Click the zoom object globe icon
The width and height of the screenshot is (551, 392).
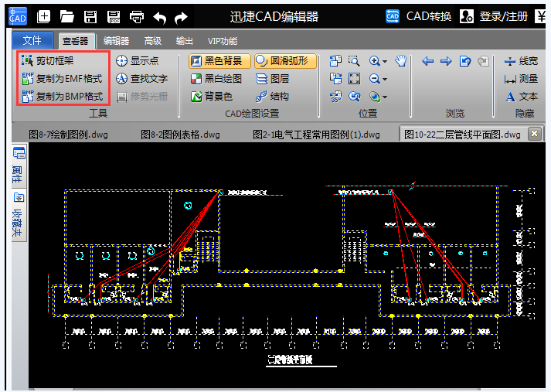pyautogui.click(x=374, y=97)
